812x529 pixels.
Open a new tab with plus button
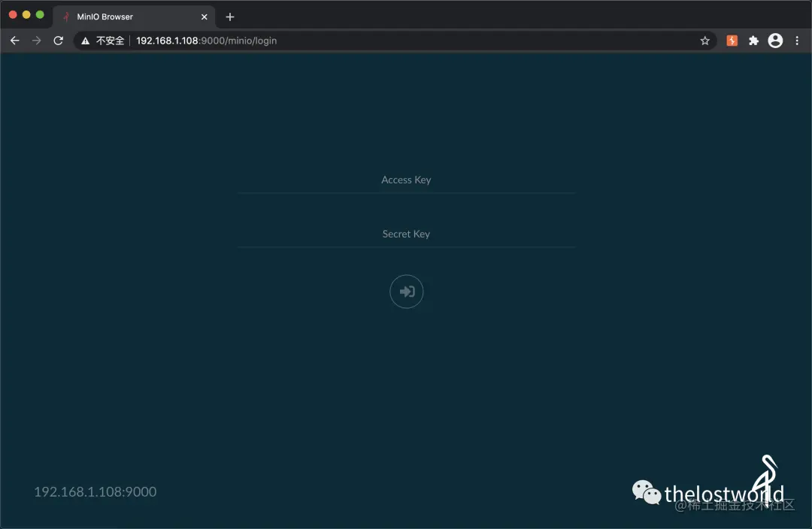pos(230,17)
